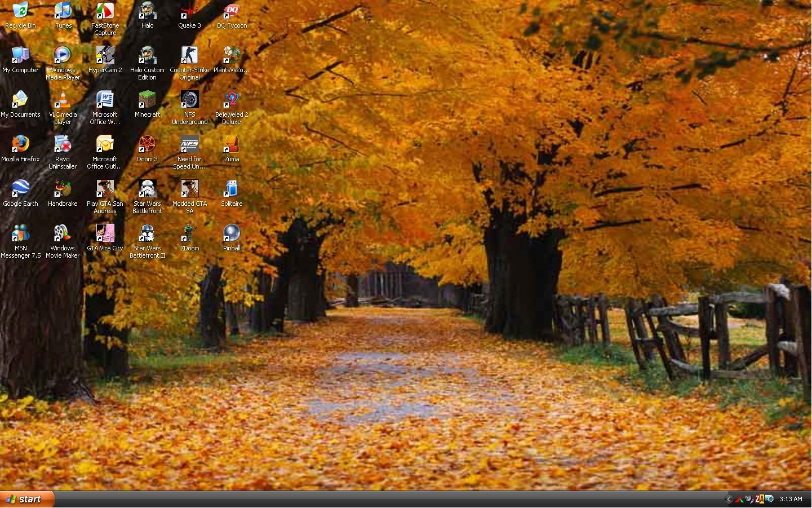812x508 pixels.
Task: Select the Quake 3 desktop shortcut
Action: click(189, 11)
